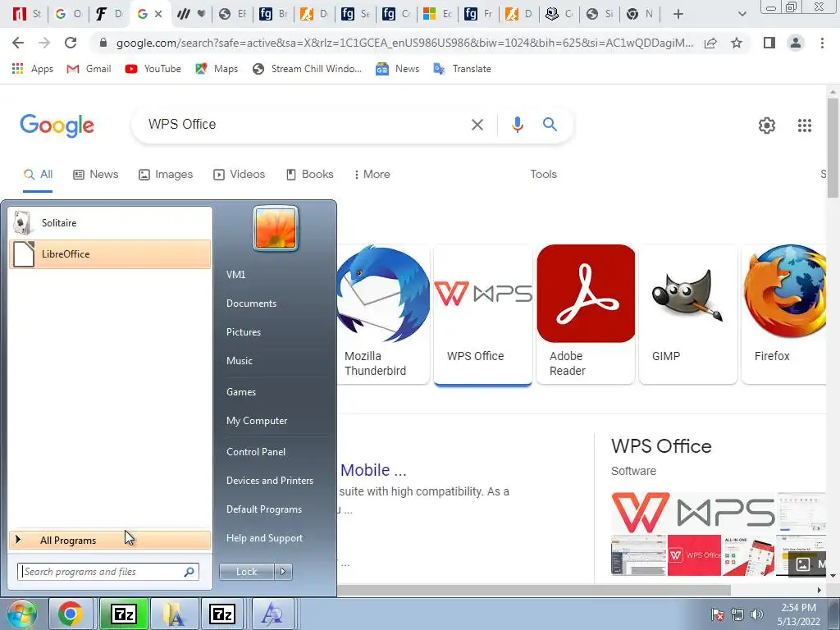Open Google quick settings gear

point(767,126)
